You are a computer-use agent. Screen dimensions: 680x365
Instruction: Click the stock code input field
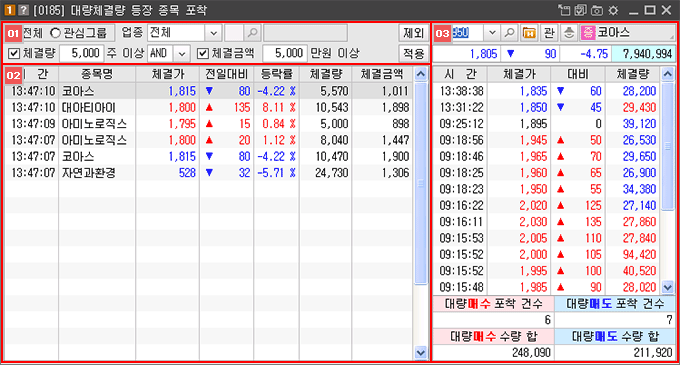click(x=468, y=33)
